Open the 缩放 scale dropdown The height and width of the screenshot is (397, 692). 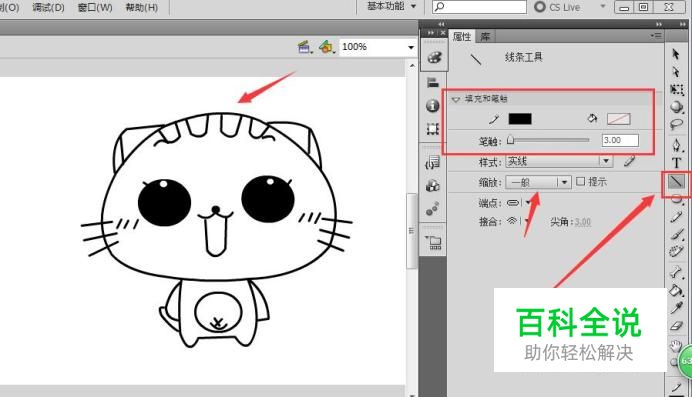pyautogui.click(x=538, y=182)
